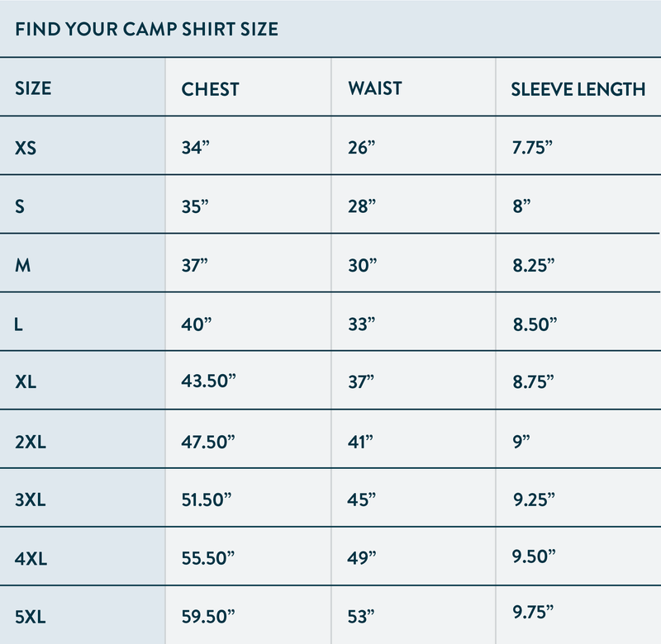Image resolution: width=661 pixels, height=644 pixels.
Task: Click the 5XL size row label
Action: 31,616
